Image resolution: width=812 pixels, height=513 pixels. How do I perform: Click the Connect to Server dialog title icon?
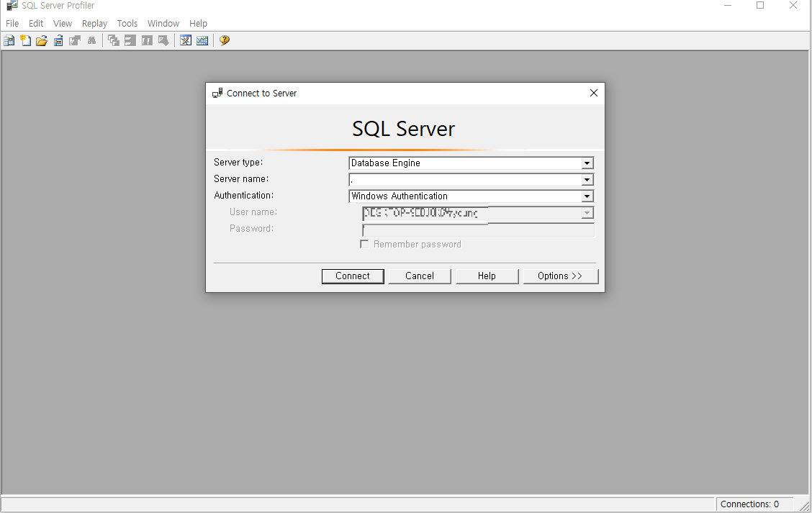pyautogui.click(x=217, y=94)
